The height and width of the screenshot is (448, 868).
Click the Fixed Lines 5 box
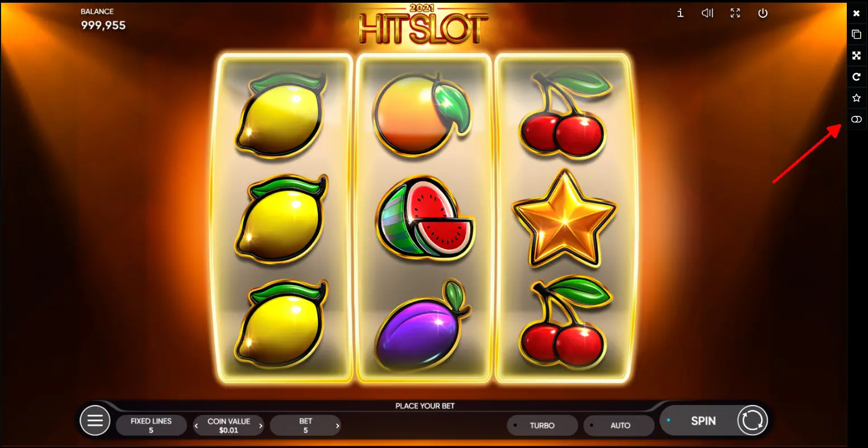(151, 426)
